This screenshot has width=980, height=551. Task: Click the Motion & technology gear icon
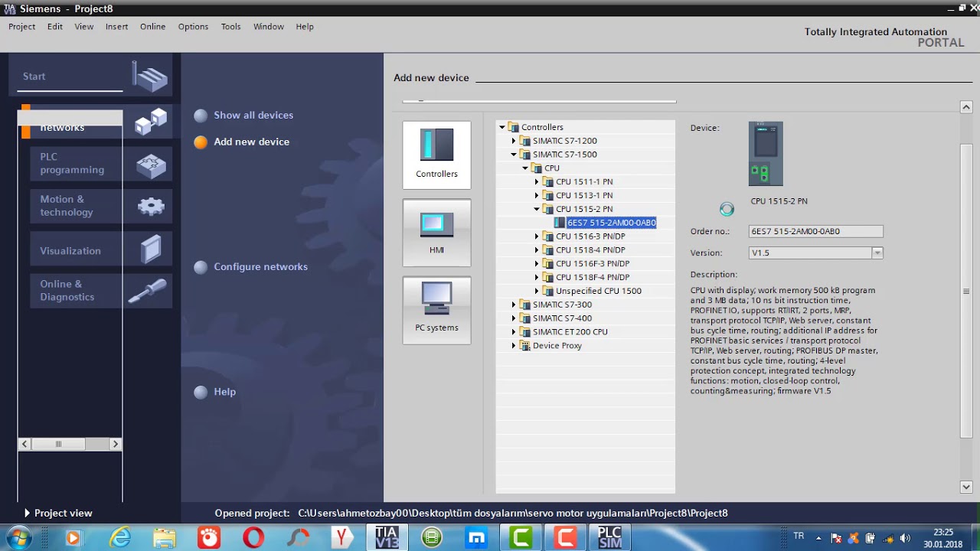coord(151,206)
